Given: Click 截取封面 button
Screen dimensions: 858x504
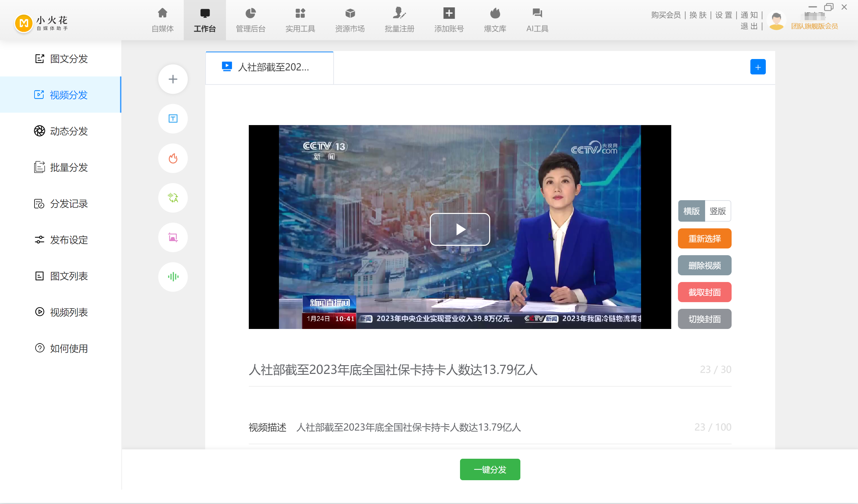Looking at the screenshot, I should click(704, 292).
